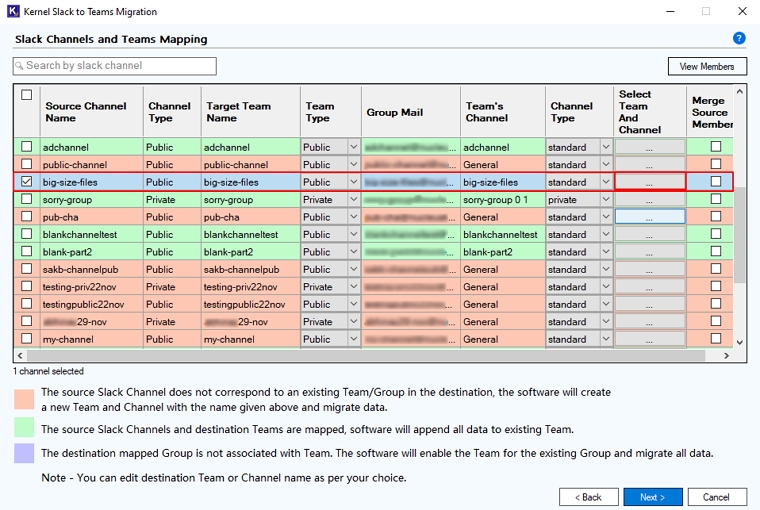Click the Target Team Name column header
The image size is (760, 510).
251,112
